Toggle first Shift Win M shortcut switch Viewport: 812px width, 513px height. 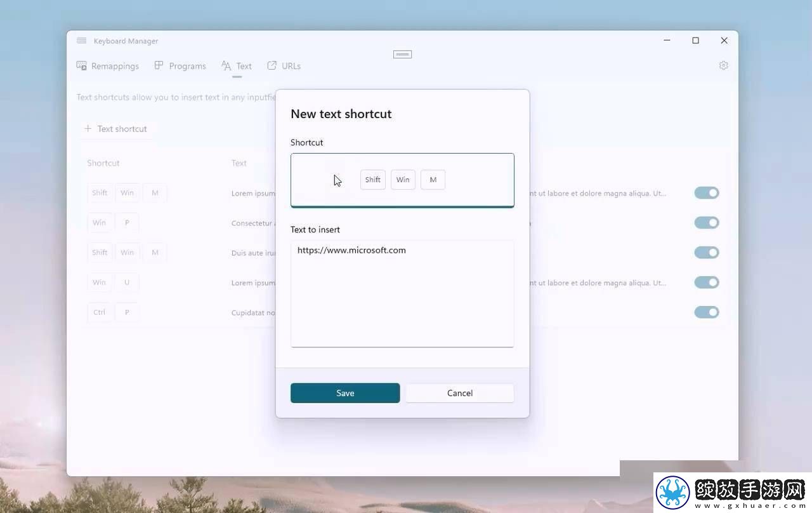tap(707, 193)
